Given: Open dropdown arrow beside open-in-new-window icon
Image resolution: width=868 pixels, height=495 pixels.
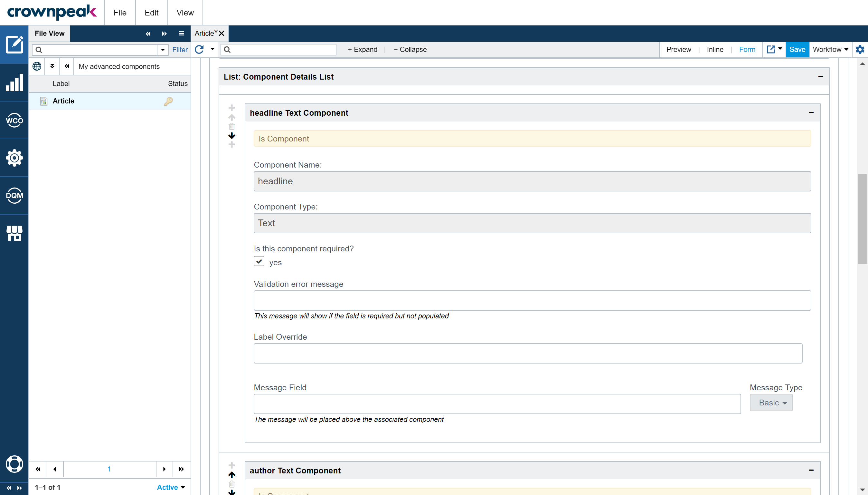Looking at the screenshot, I should 780,49.
